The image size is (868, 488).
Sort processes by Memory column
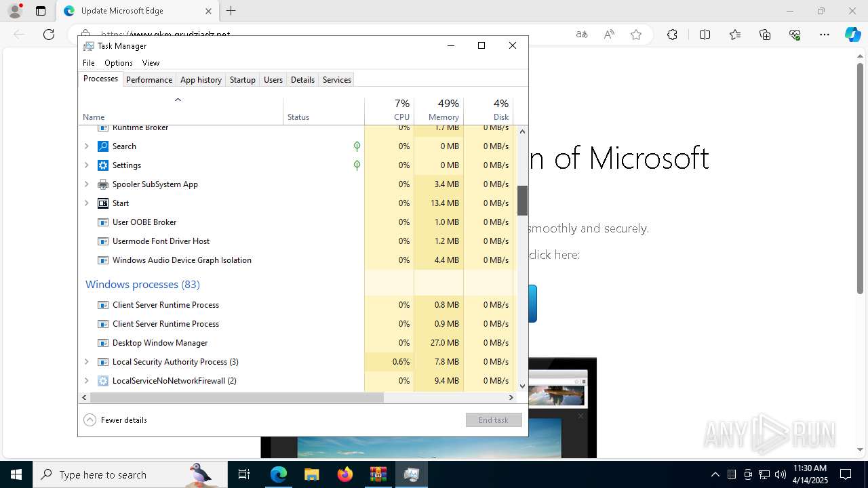(439, 111)
